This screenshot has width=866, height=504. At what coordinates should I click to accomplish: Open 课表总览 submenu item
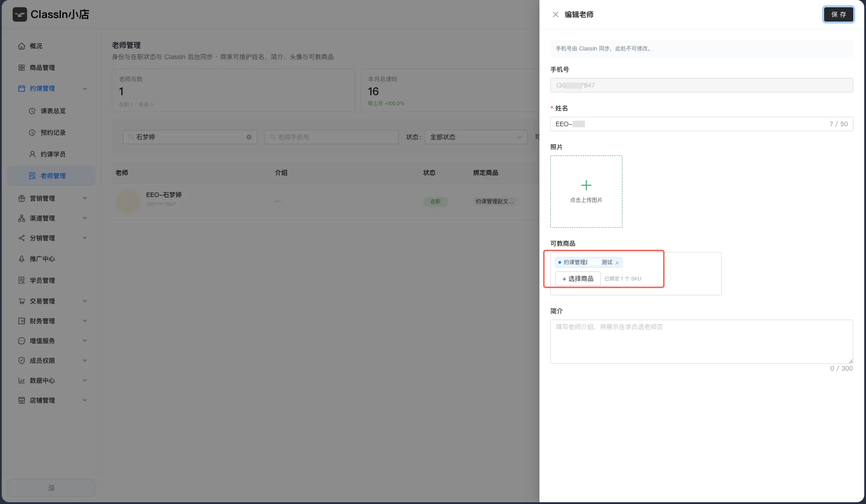pos(51,111)
